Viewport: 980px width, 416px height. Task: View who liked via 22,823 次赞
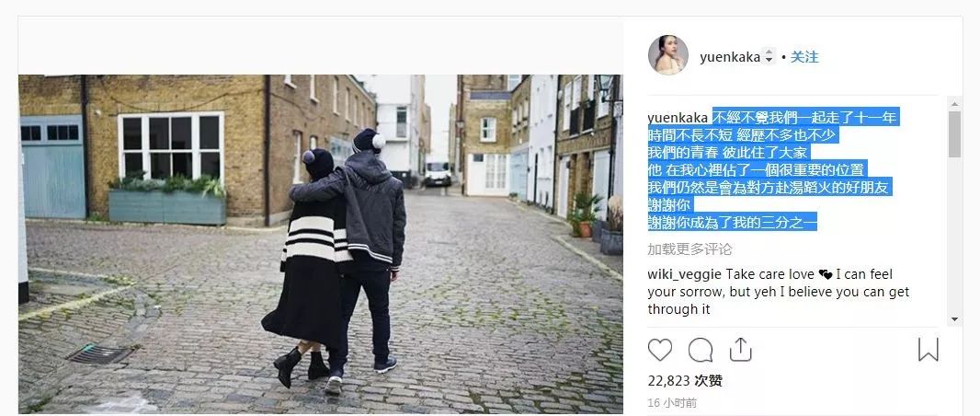685,380
